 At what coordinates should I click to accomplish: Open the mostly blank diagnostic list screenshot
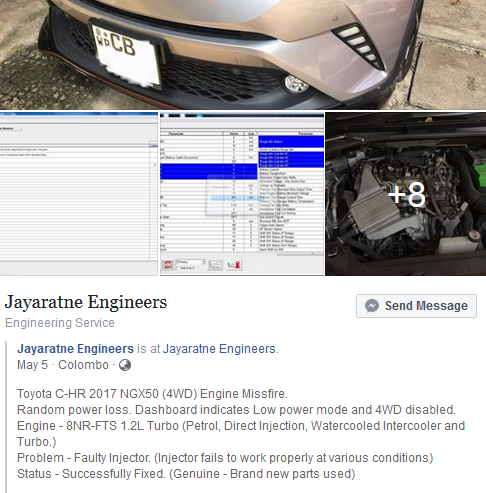tap(79, 194)
